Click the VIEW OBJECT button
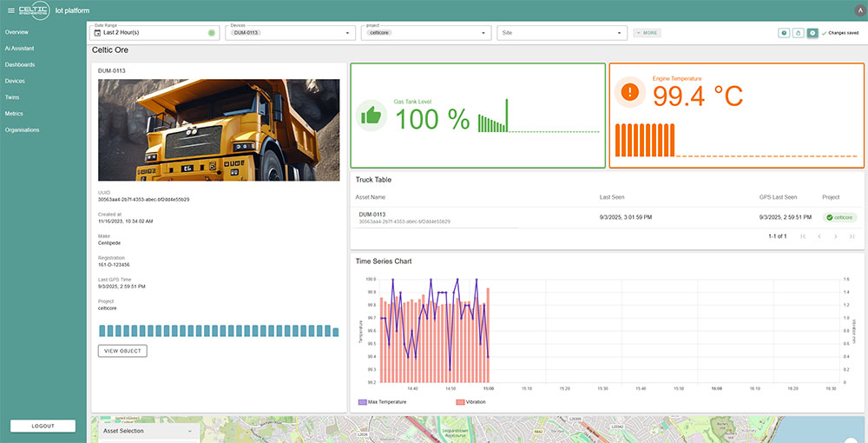This screenshot has width=868, height=443. 122,351
